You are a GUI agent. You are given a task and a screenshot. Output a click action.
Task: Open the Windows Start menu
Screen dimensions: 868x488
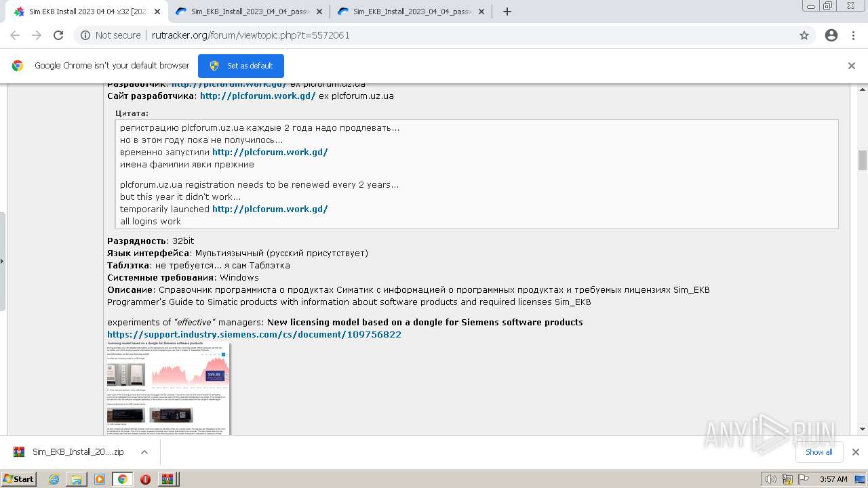pos(19,479)
